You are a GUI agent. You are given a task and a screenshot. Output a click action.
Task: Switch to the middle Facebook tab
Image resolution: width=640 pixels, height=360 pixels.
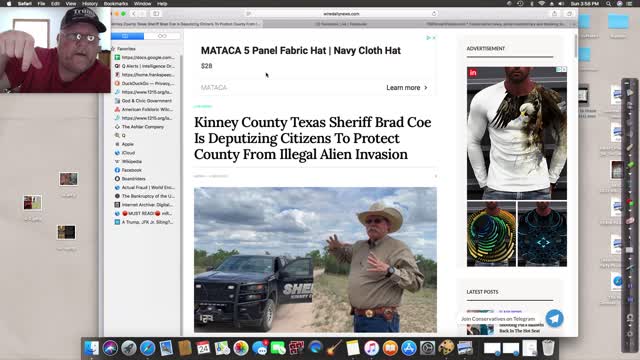coord(341,24)
